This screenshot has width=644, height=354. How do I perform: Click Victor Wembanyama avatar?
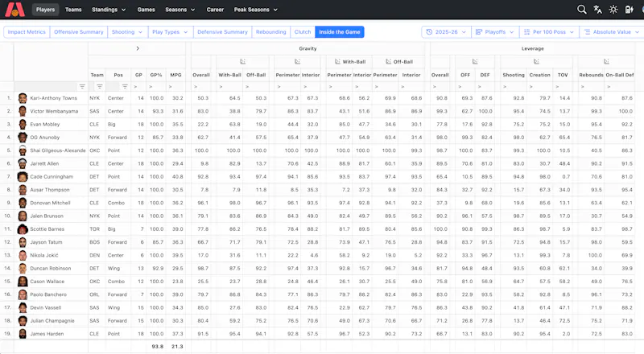click(23, 111)
